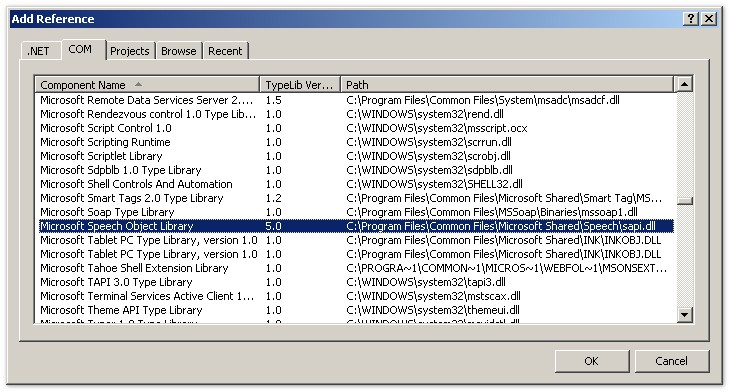The height and width of the screenshot is (391, 729).
Task: Click the Cancel button
Action: 671,361
